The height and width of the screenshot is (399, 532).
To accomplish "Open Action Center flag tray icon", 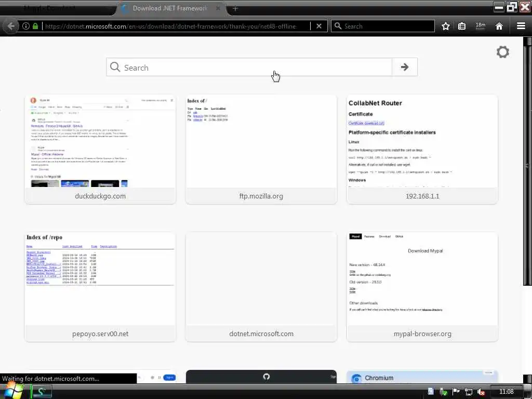I will coord(456,392).
